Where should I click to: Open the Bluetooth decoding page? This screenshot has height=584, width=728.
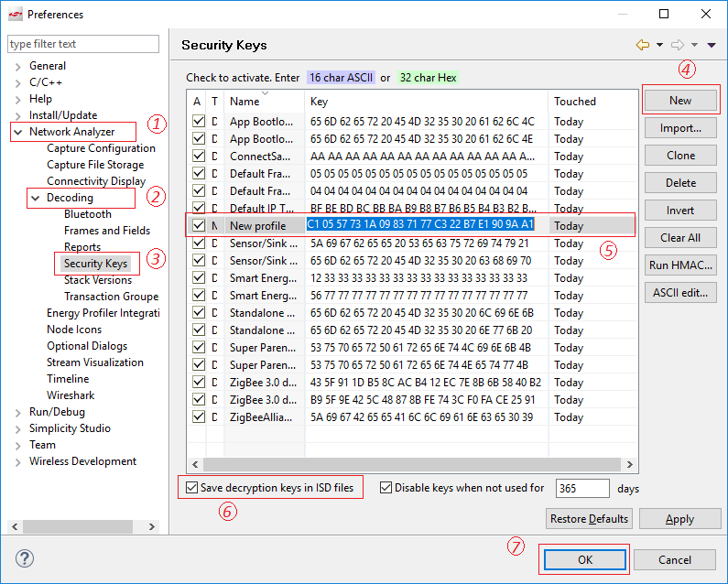point(88,214)
